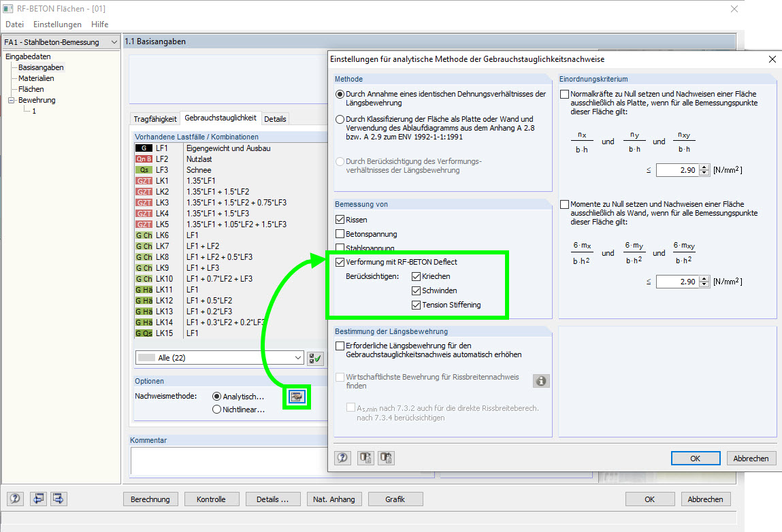Screen dimensions: 782x532
Task: Click the info icon next to Wirtschaftlichste Bewehrung finden
Action: [541, 381]
